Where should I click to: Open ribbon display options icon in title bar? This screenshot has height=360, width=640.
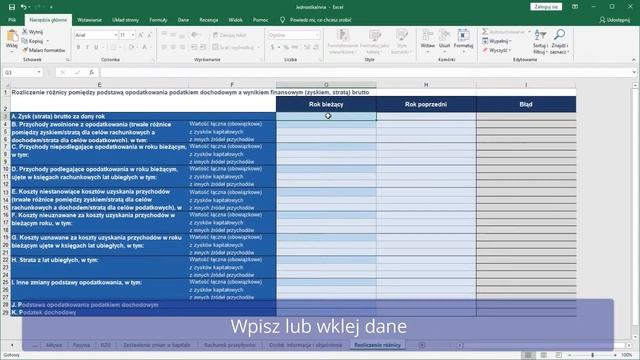pos(575,7)
